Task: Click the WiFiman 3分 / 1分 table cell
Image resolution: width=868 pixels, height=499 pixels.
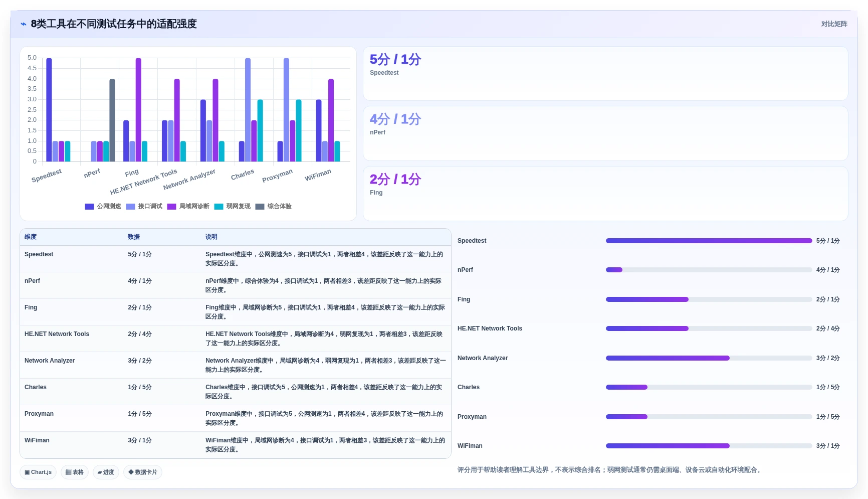Action: (140, 440)
